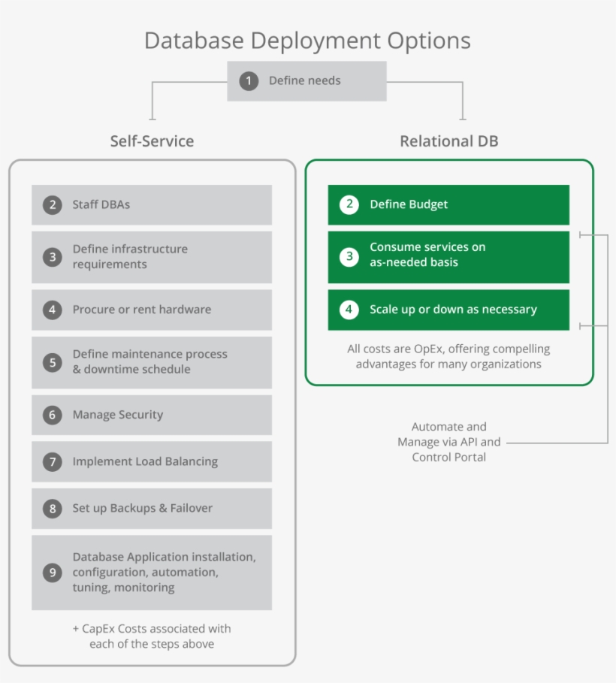Screen dimensions: 616x683
Task: Click the number 1 circle badge
Action: click(248, 80)
